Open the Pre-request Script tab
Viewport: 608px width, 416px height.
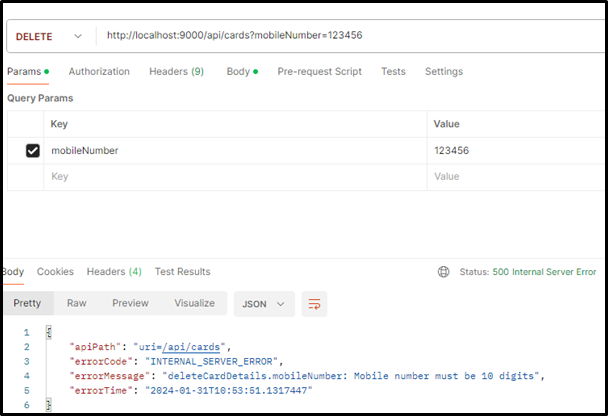pyautogui.click(x=319, y=72)
